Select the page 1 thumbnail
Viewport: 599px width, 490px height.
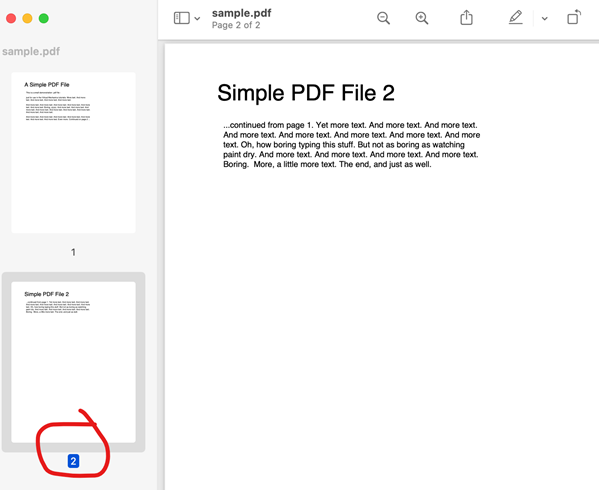point(73,152)
